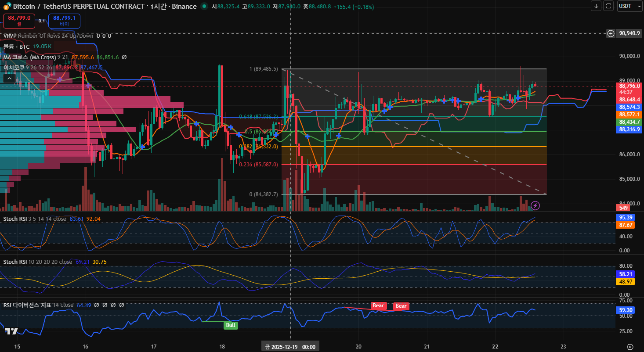The height and width of the screenshot is (352, 644).
Task: Select the Stoch RSI 3 5 14 14 legend
Action: [x=35, y=219]
